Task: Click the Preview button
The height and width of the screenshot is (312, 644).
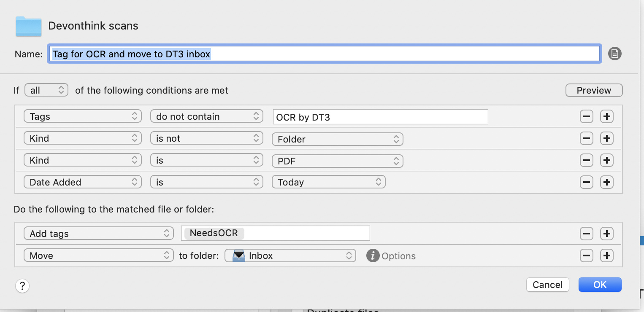Action: coord(594,90)
